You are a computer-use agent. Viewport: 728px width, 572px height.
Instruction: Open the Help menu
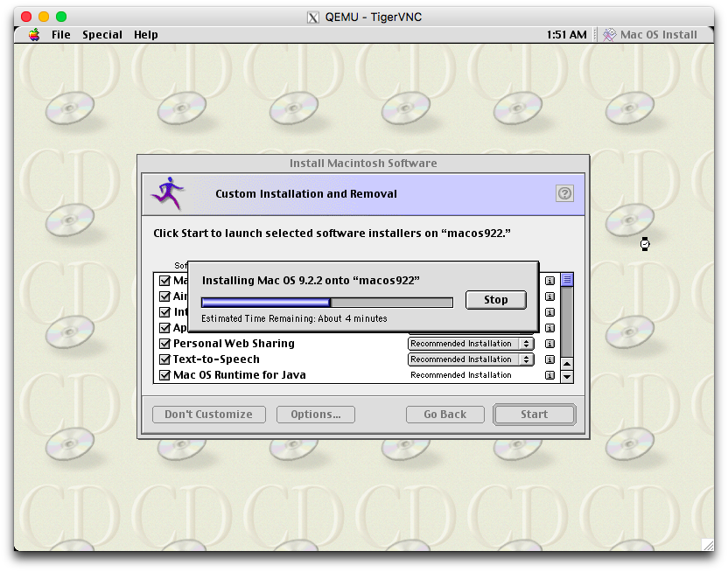click(x=146, y=35)
